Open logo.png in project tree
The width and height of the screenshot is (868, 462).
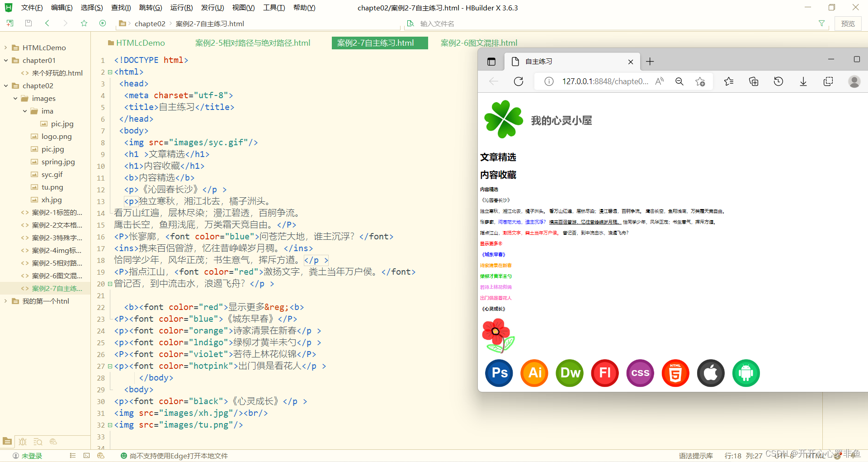pos(57,136)
